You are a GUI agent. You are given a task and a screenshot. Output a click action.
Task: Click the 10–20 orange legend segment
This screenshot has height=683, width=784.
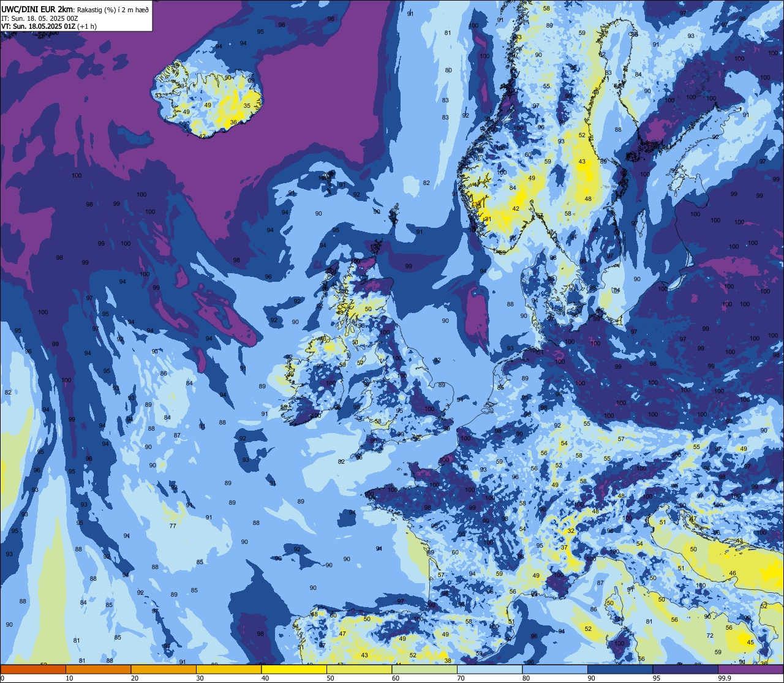coord(98,670)
